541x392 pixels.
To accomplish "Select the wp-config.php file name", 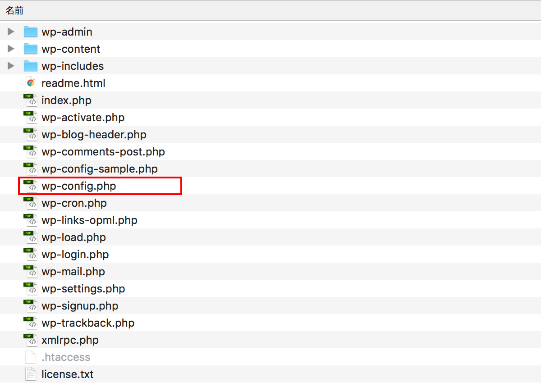I will click(x=79, y=186).
